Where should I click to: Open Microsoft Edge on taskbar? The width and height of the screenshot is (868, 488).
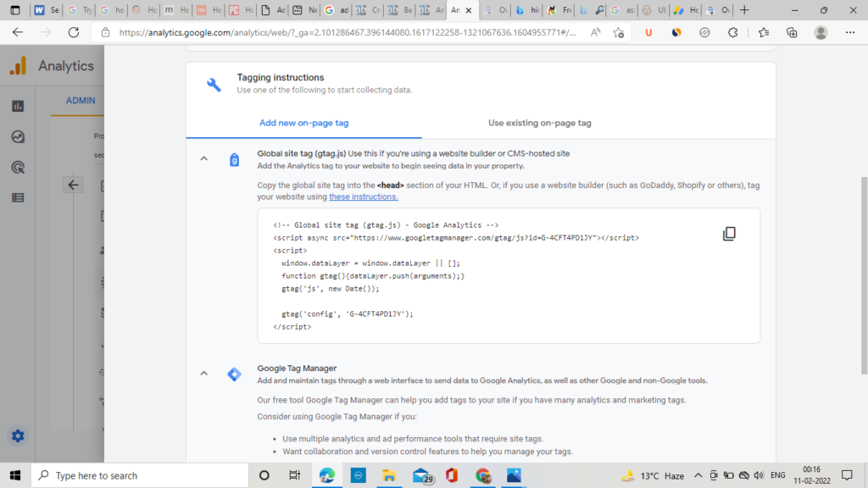pyautogui.click(x=326, y=475)
